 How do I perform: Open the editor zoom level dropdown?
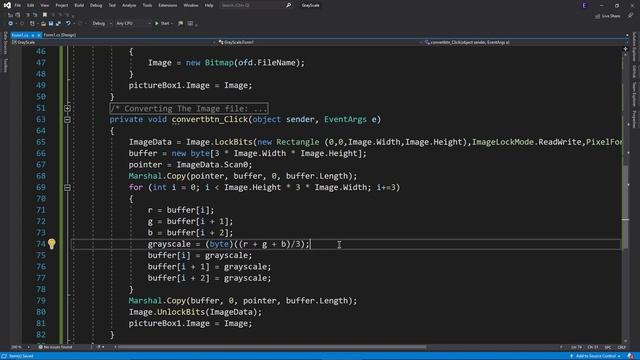(20, 347)
